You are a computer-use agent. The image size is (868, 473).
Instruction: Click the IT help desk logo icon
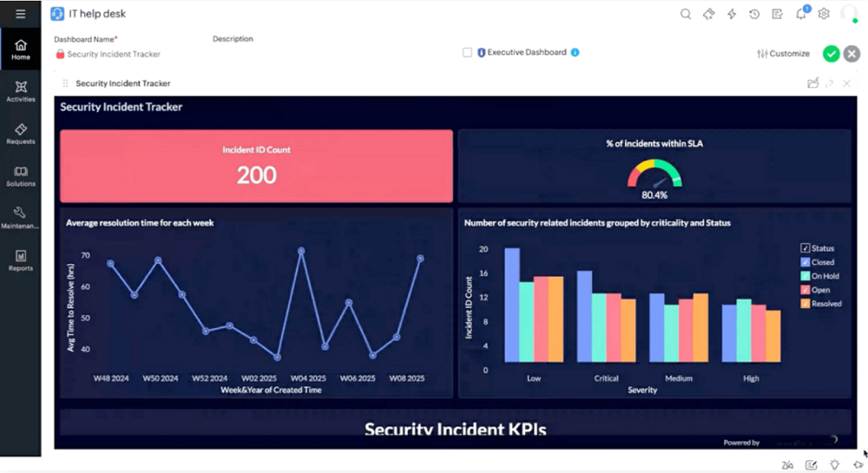pyautogui.click(x=57, y=14)
